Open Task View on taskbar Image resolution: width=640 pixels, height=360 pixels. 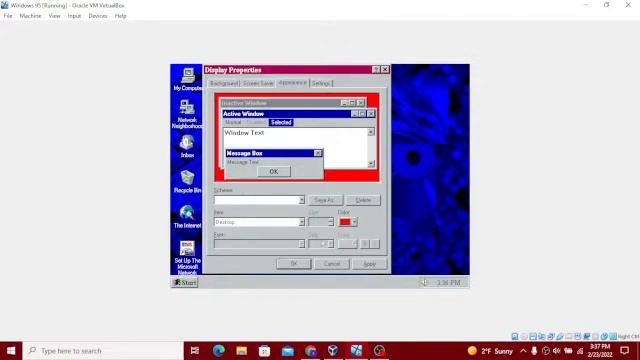(x=195, y=351)
